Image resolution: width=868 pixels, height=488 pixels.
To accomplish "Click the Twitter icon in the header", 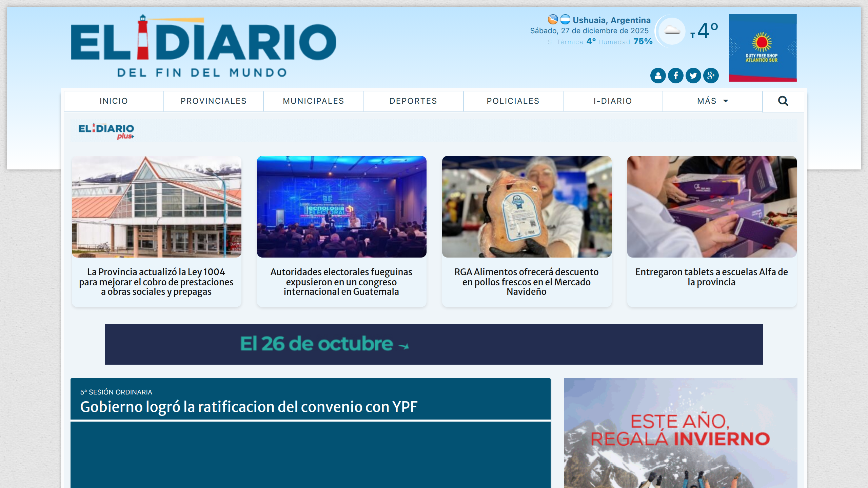I will [x=693, y=76].
